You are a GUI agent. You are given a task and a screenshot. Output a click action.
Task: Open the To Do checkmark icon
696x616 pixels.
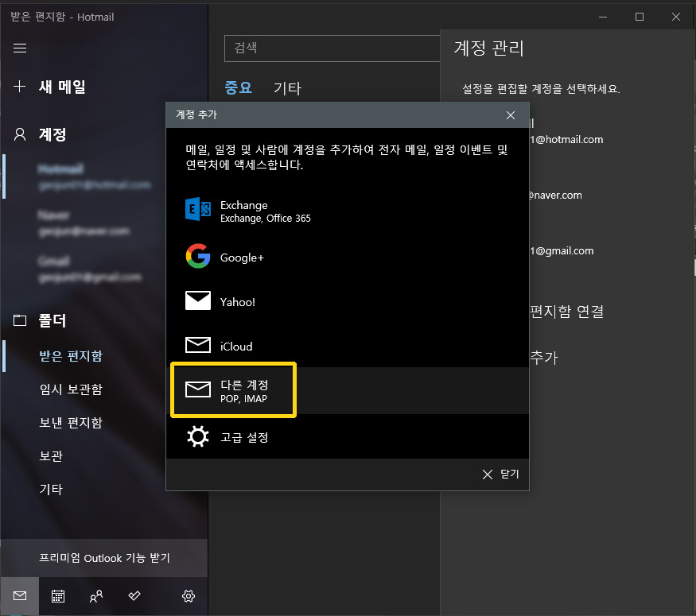pos(134,595)
